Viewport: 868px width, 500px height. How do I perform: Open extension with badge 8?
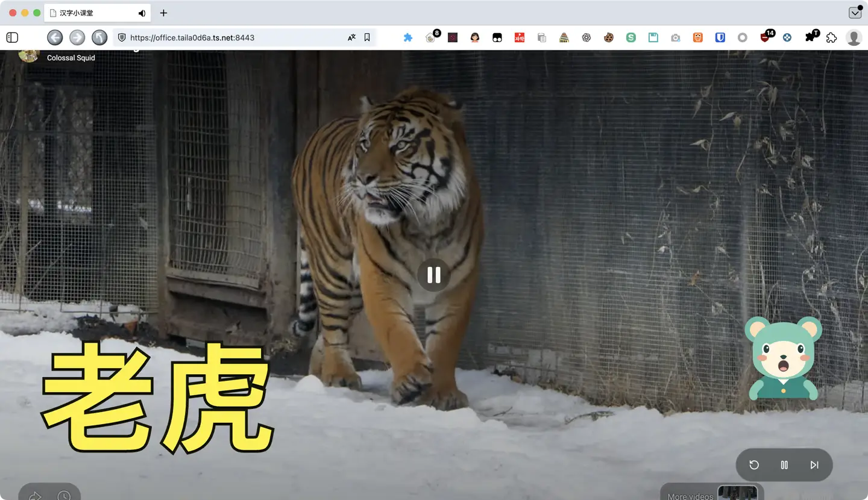(431, 37)
